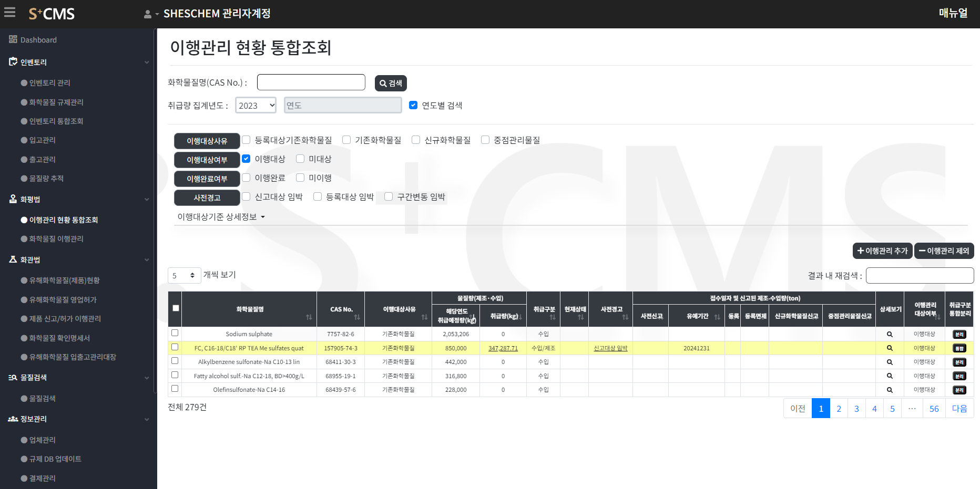The width and height of the screenshot is (980, 489).
Task: Sort table by CAS No. column
Action: click(357, 317)
